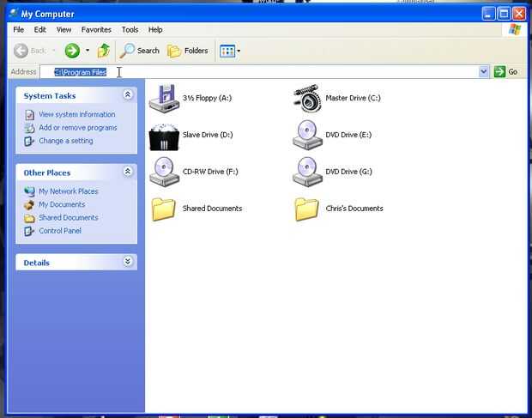Click the Control Panel sidebar icon
The image size is (532, 418).
click(29, 232)
